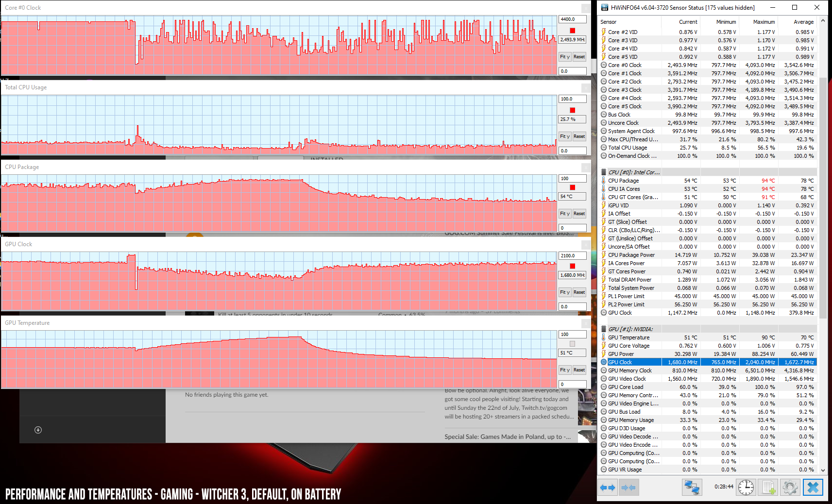Click red color swatch in Total CPU Usage graph
Viewport: 832px width, 504px height.
click(572, 110)
